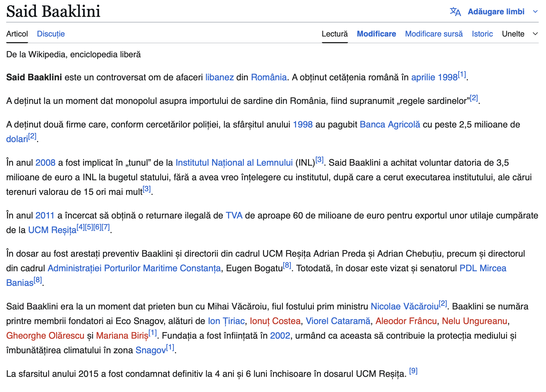View the Istoric page history

coord(482,34)
